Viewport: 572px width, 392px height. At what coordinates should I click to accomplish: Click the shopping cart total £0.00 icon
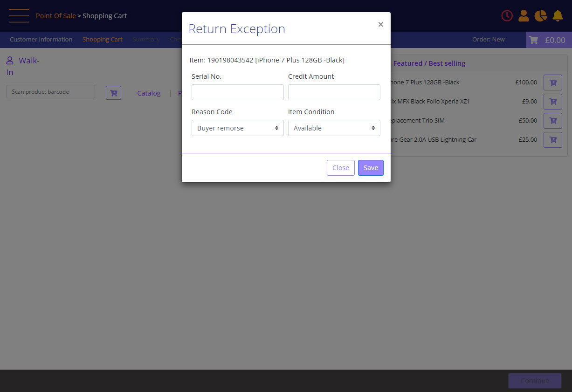point(549,40)
